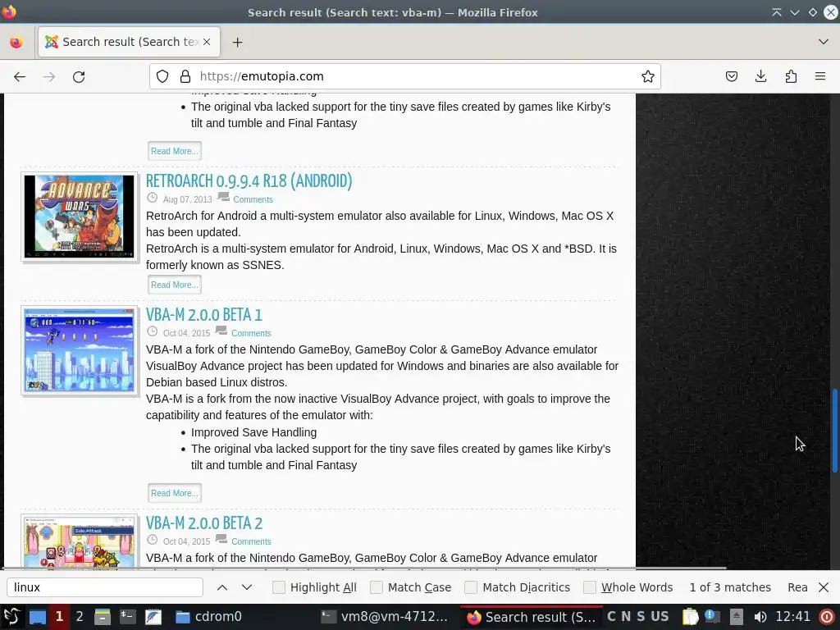Click the red power logout button

pos(827,617)
